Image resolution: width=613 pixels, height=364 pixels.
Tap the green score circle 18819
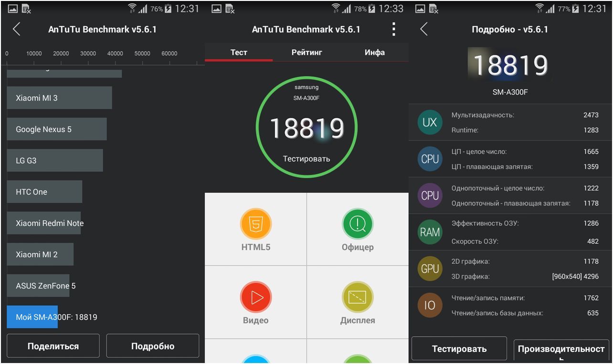306,127
